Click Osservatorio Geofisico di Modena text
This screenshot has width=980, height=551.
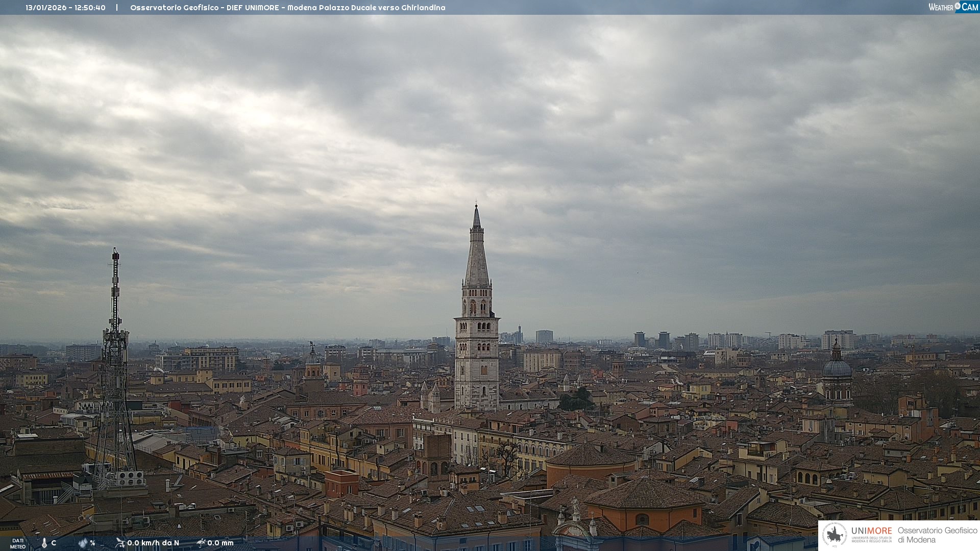pos(937,535)
